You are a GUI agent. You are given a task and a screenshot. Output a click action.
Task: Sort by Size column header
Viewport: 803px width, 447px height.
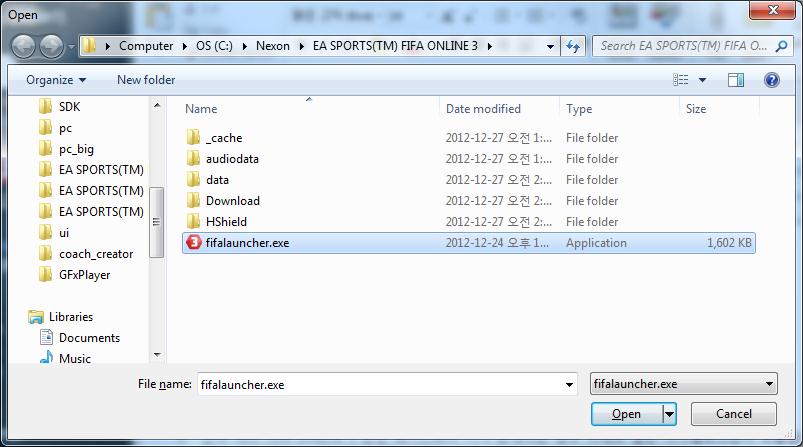[695, 109]
